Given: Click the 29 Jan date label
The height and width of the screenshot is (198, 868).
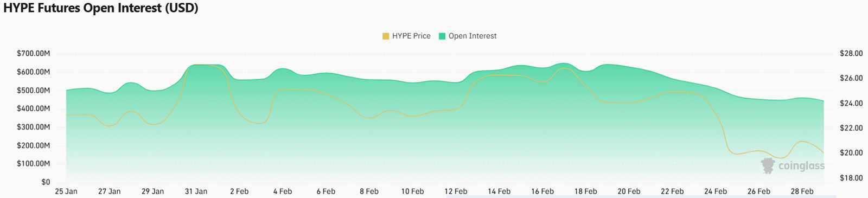Looking at the screenshot, I should (x=152, y=191).
